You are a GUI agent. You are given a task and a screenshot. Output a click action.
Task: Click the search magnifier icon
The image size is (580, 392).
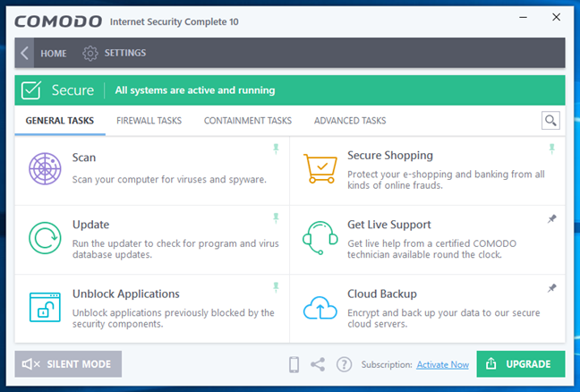(x=550, y=121)
